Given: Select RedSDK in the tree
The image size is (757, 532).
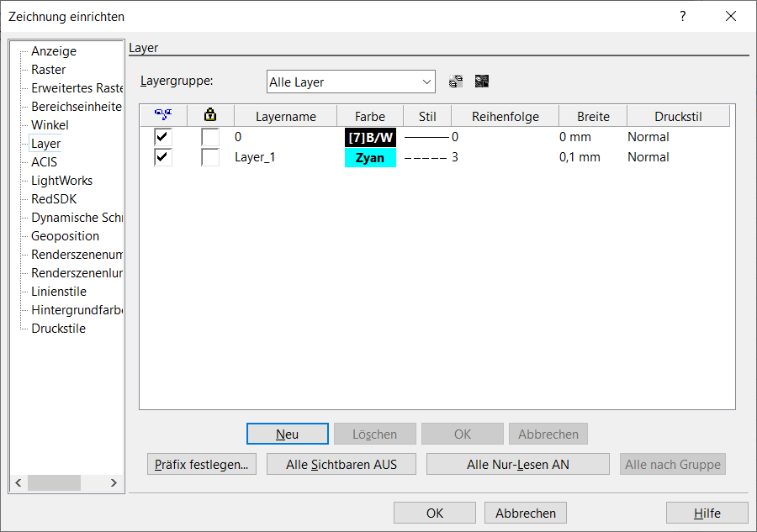Looking at the screenshot, I should point(54,199).
